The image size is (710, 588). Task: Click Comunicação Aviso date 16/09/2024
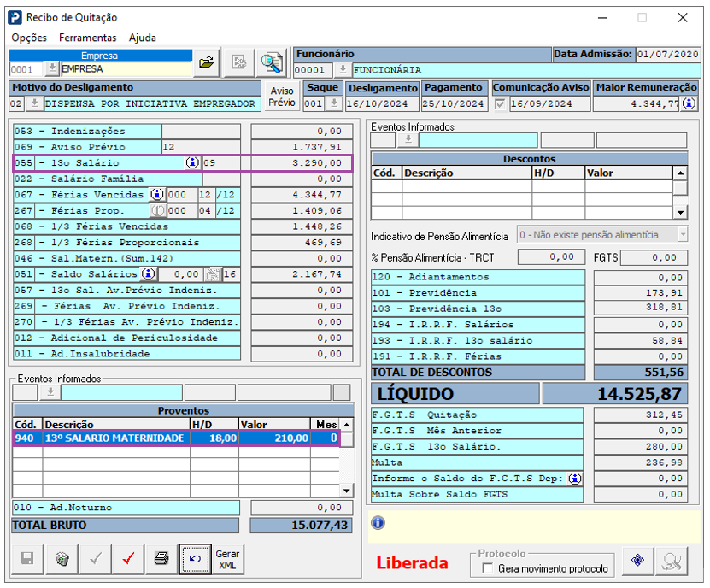[x=549, y=104]
